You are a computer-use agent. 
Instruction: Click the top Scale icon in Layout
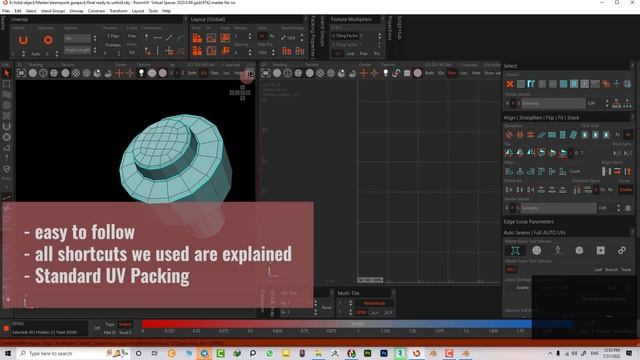click(225, 38)
